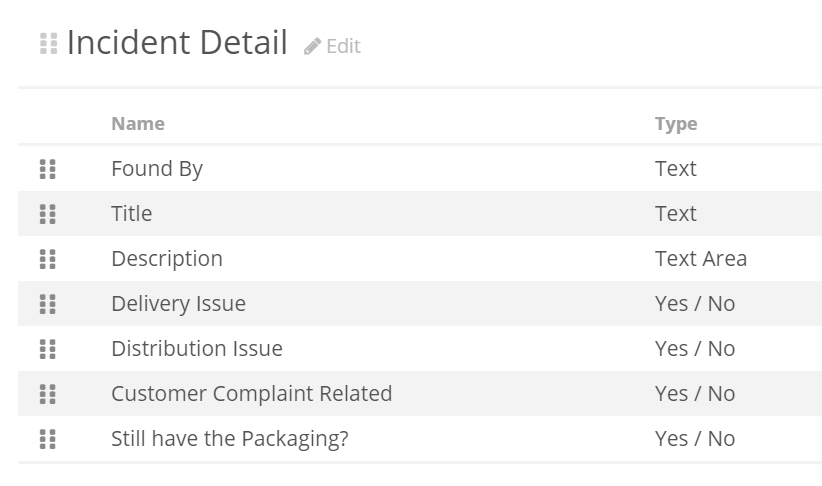Grab the drag handle for Found By row

tap(48, 169)
